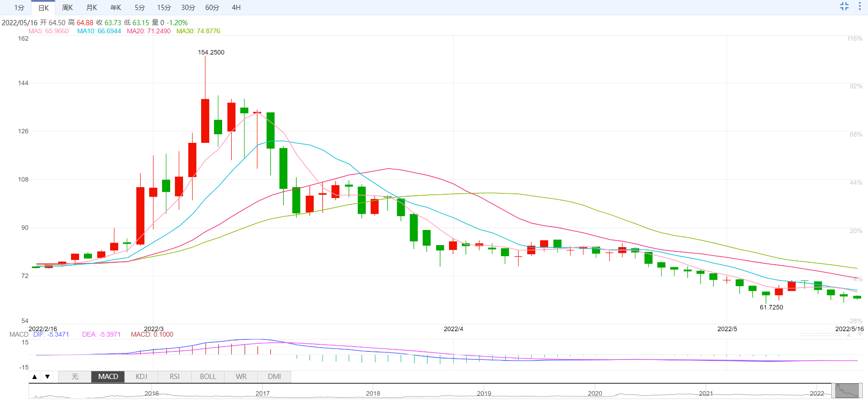Select the 15分 period tab
Image resolution: width=868 pixels, height=409 pixels.
tap(164, 8)
